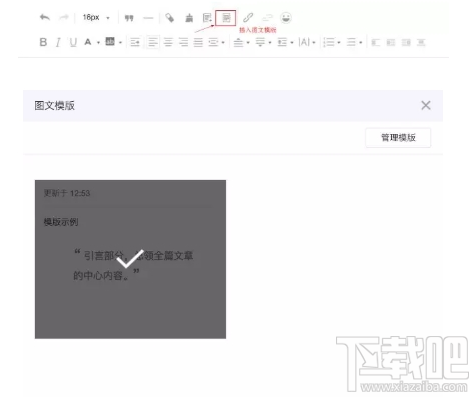The height and width of the screenshot is (397, 476).
Task: Apply the text background color
Action: click(x=110, y=42)
